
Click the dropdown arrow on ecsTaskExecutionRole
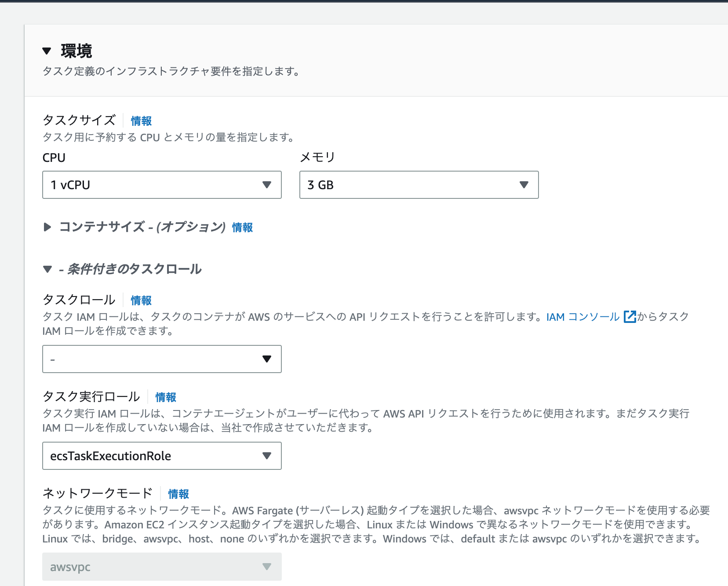click(x=267, y=456)
